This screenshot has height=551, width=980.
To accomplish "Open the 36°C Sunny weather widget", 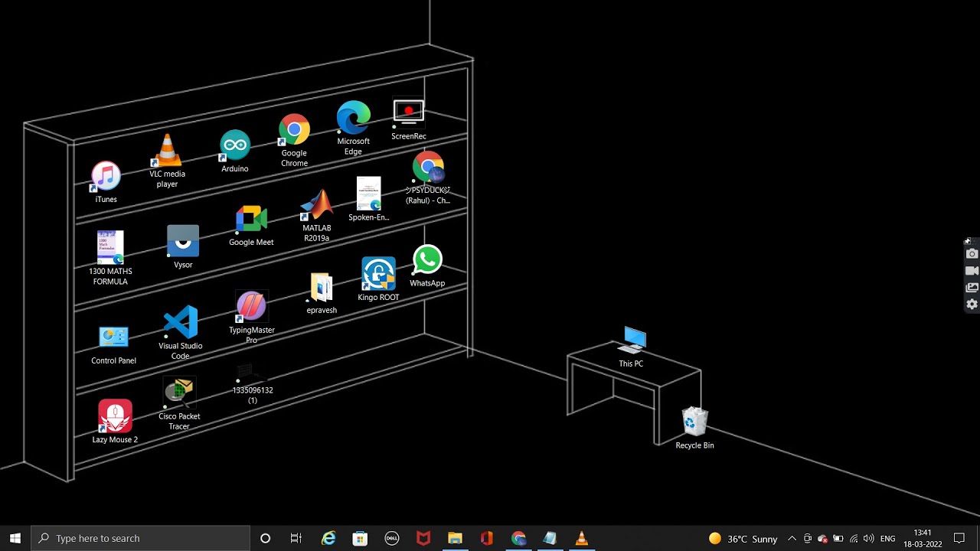I will [743, 539].
